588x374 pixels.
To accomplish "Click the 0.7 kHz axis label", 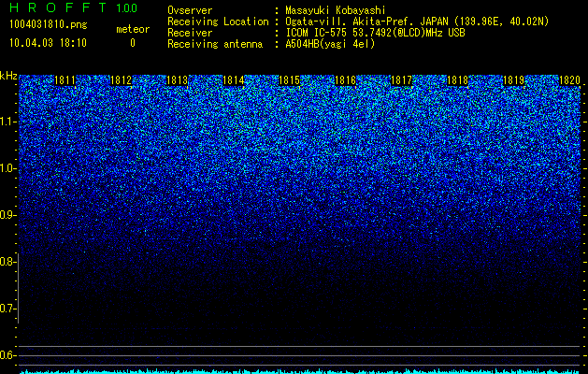I will click(7, 309).
